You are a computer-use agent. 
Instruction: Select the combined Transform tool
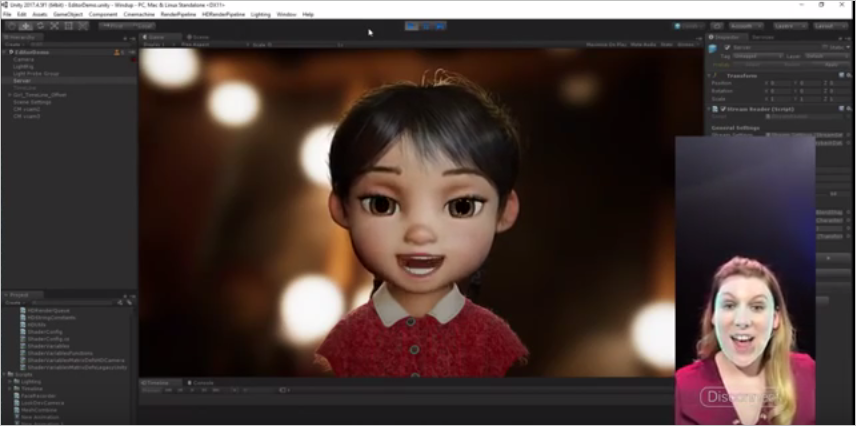(x=82, y=26)
